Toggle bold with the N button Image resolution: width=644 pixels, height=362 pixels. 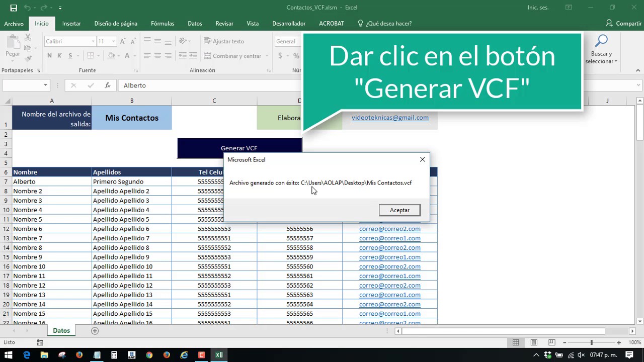49,56
